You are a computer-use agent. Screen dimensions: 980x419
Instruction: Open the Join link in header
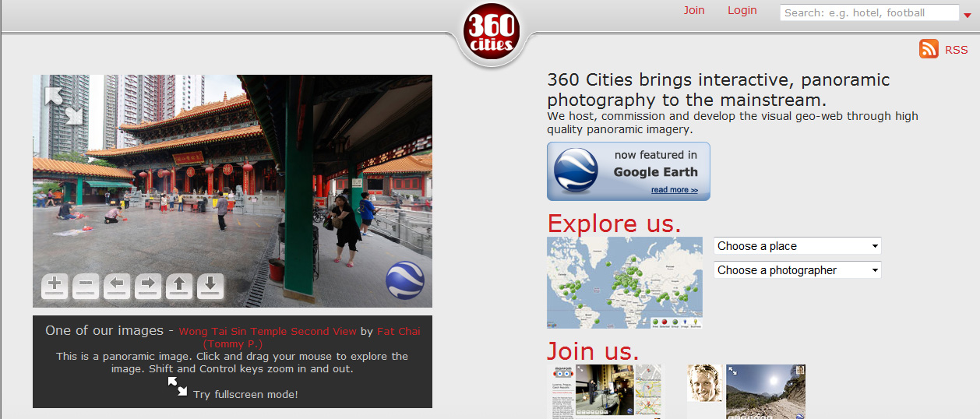(694, 10)
